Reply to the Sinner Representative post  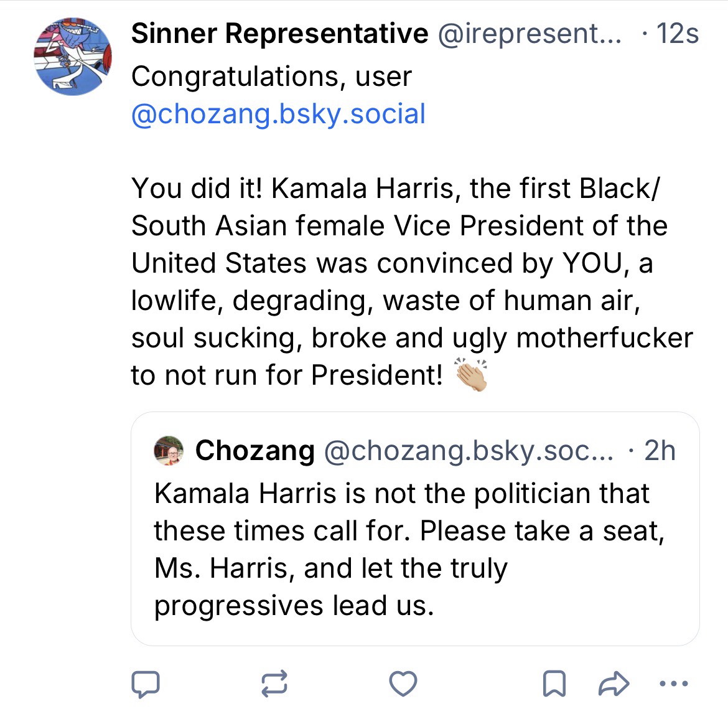(x=145, y=684)
